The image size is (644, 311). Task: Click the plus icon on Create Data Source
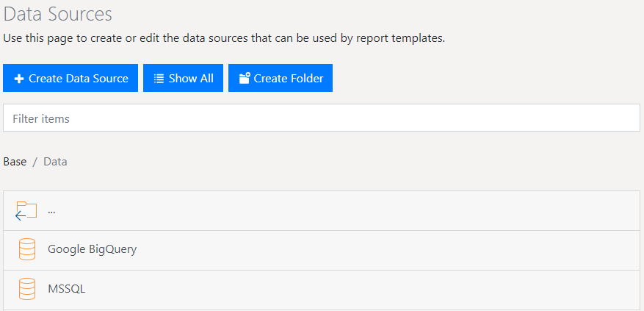pyautogui.click(x=19, y=79)
